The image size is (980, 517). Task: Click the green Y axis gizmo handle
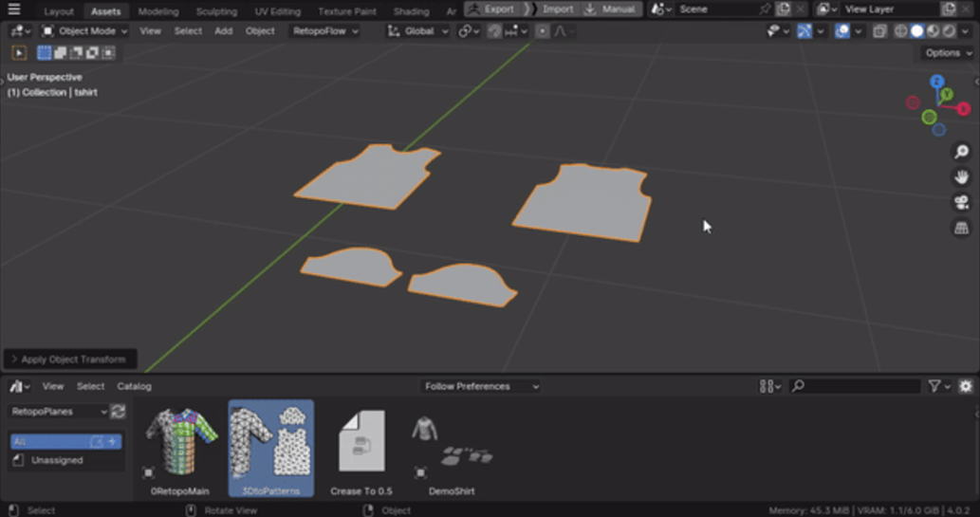pos(948,95)
